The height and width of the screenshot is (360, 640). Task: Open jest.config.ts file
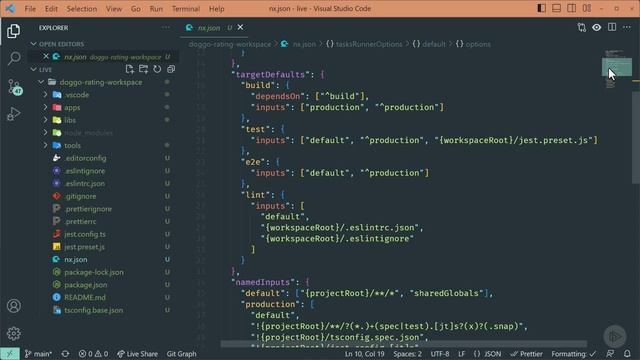pos(84,234)
